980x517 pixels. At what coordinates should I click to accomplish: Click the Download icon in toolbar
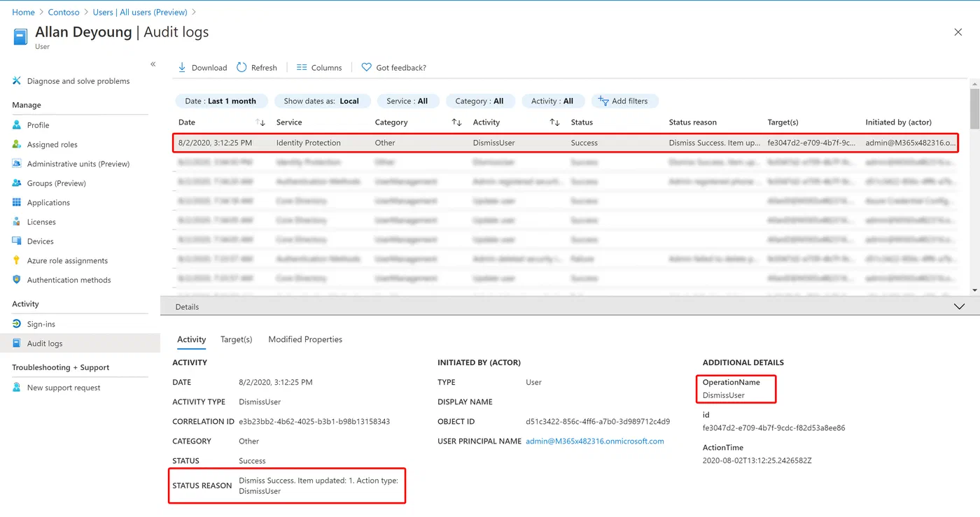(x=182, y=67)
